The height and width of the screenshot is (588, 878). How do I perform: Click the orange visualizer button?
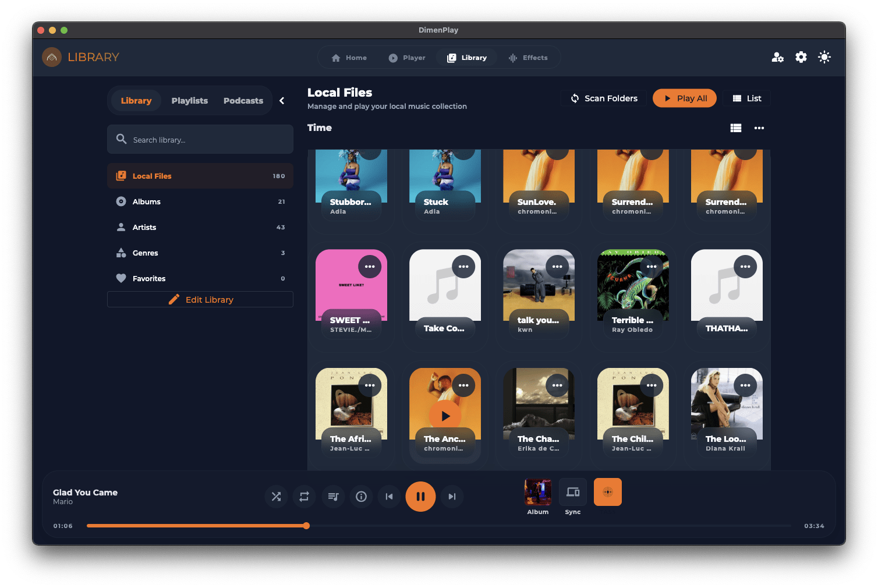[607, 492]
